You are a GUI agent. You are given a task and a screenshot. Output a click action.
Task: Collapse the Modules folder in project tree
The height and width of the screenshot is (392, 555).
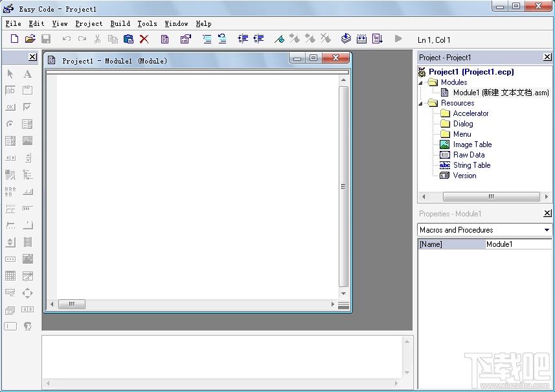click(x=420, y=83)
